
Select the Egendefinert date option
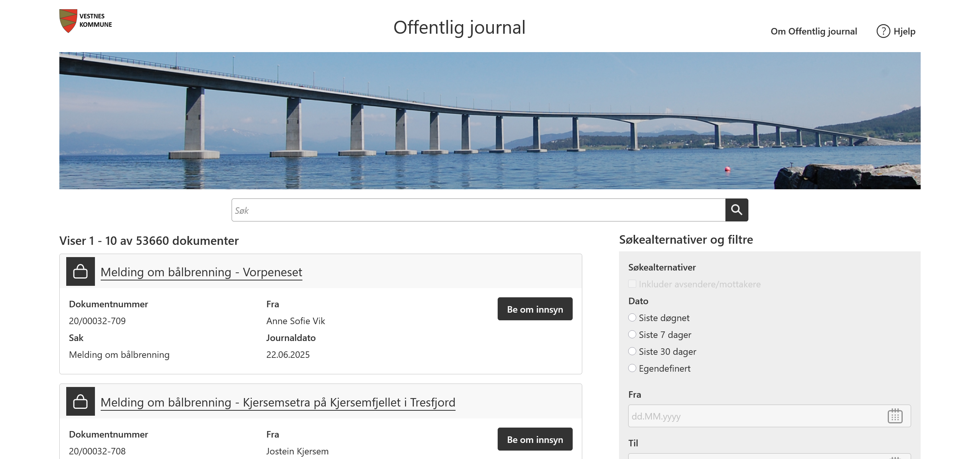pos(632,368)
